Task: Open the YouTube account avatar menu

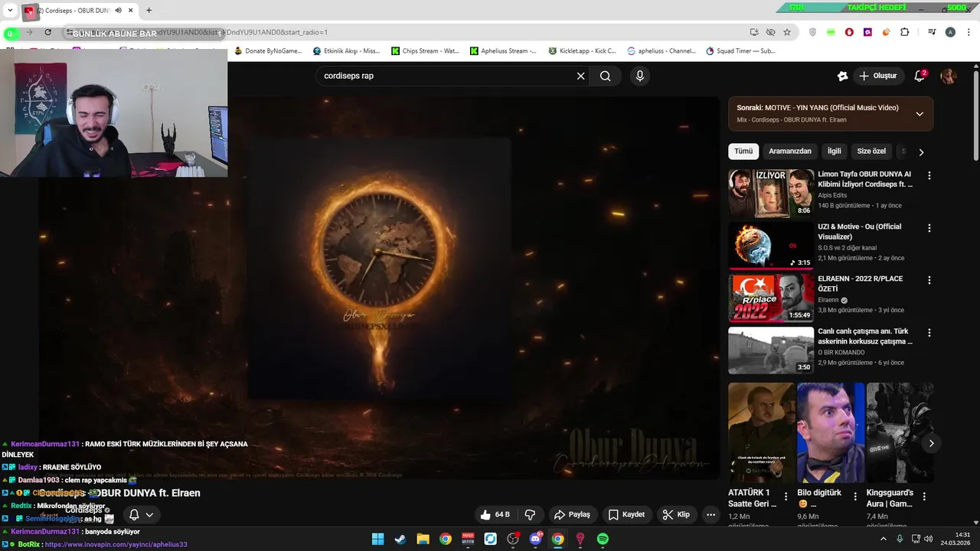Action: pyautogui.click(x=949, y=76)
